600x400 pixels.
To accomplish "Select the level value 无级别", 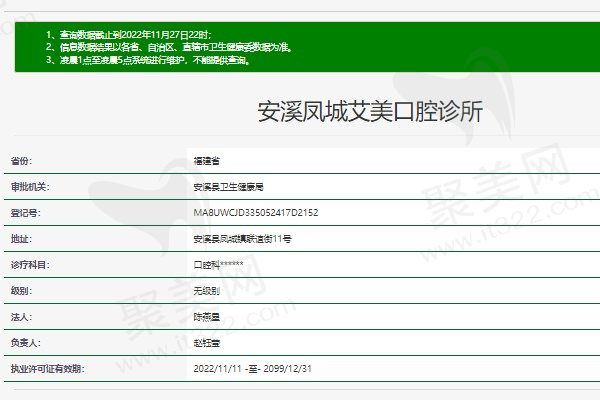I will click(207, 291).
